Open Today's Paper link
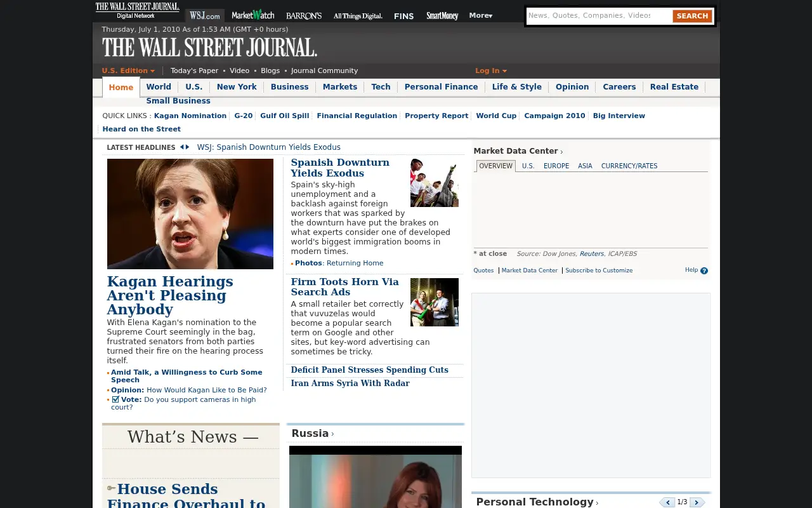Viewport: 812px width, 508px height. click(194, 70)
